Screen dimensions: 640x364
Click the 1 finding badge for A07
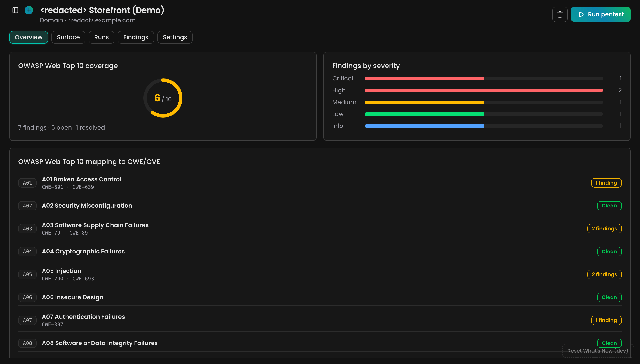pyautogui.click(x=606, y=320)
